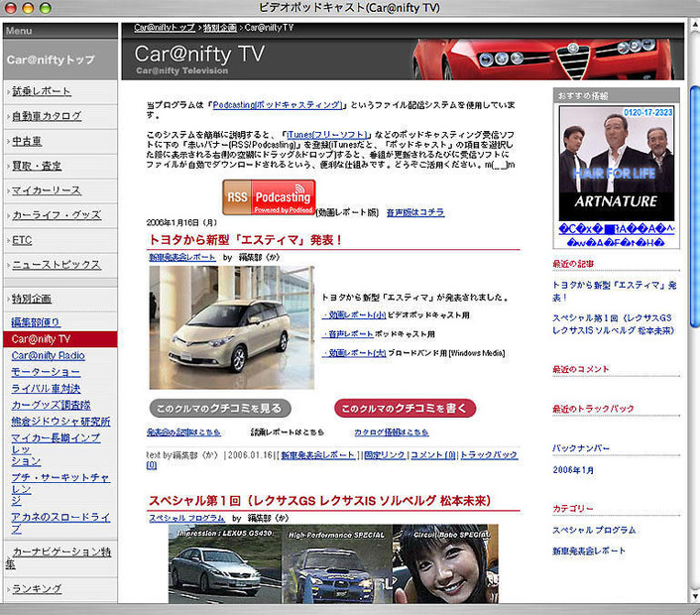Click Lexus GS430 impression thumbnail
Screen dimensions: 700x615
tap(225, 564)
